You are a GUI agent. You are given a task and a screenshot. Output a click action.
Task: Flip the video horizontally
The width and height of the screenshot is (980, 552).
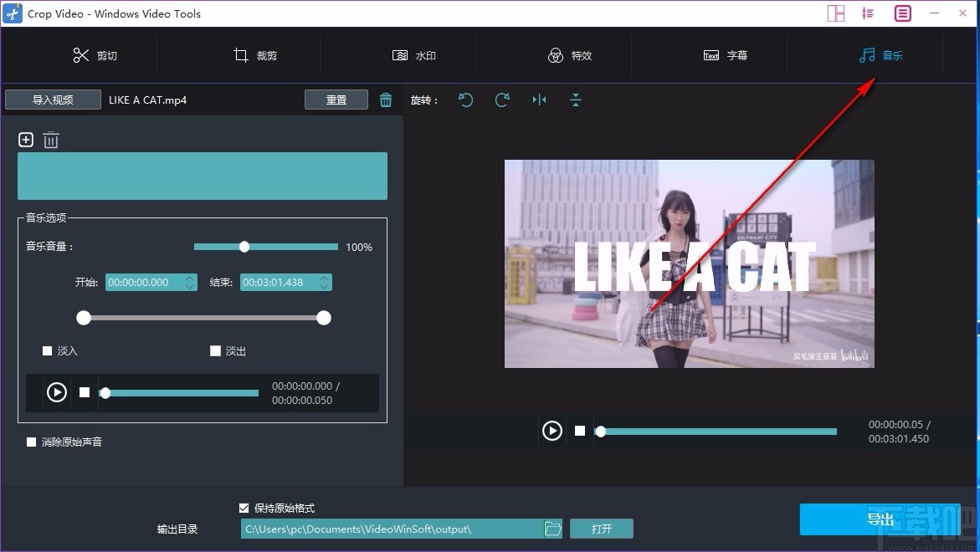tap(539, 100)
